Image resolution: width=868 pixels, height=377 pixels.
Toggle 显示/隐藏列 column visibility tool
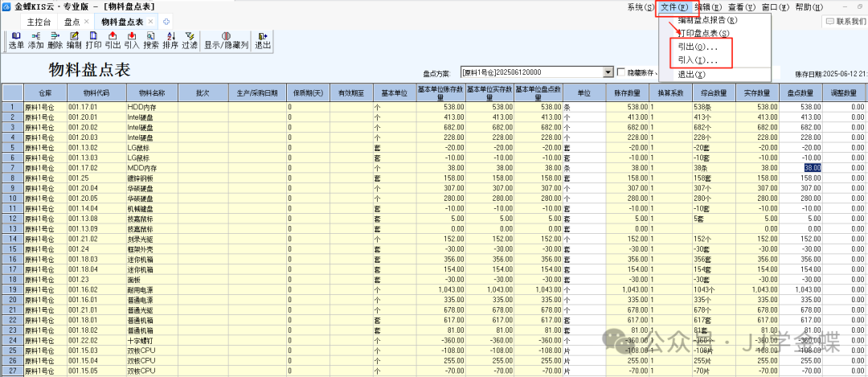[x=226, y=41]
